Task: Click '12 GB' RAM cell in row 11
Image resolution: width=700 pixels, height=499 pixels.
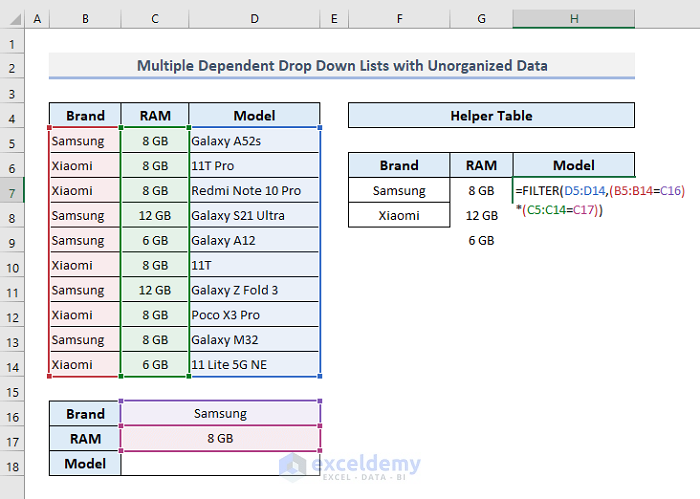Action: (x=155, y=290)
